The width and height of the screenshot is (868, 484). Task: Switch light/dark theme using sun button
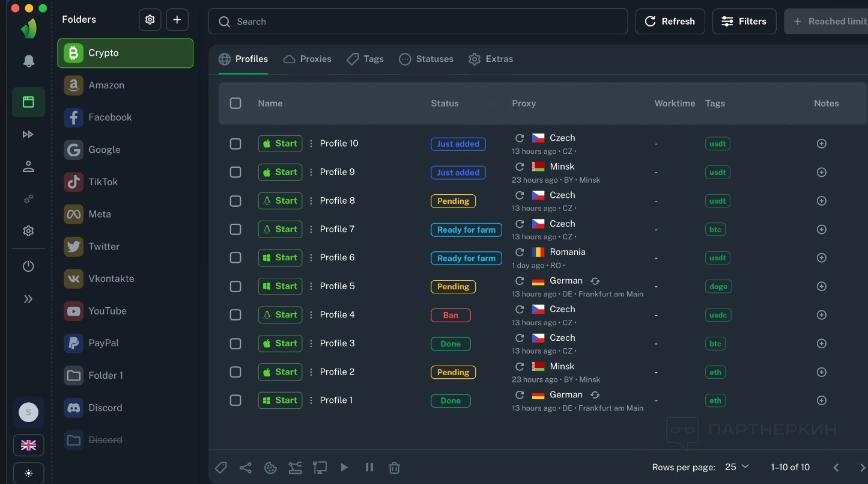tap(28, 473)
